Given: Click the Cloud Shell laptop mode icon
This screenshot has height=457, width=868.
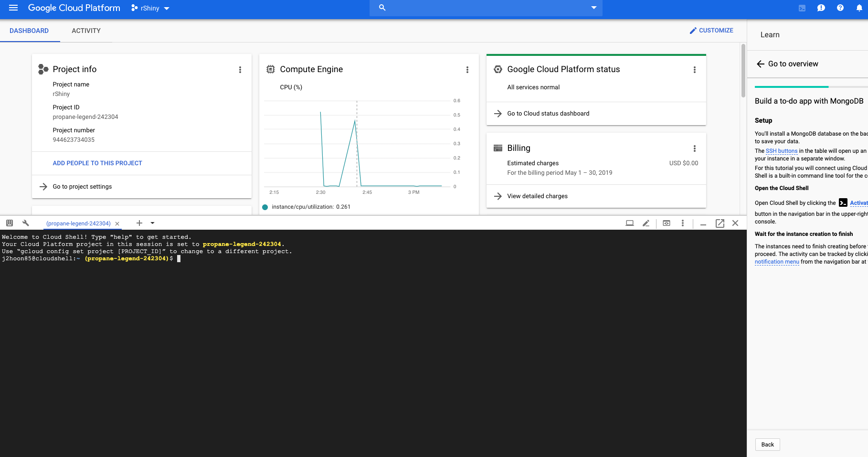Looking at the screenshot, I should tap(630, 223).
